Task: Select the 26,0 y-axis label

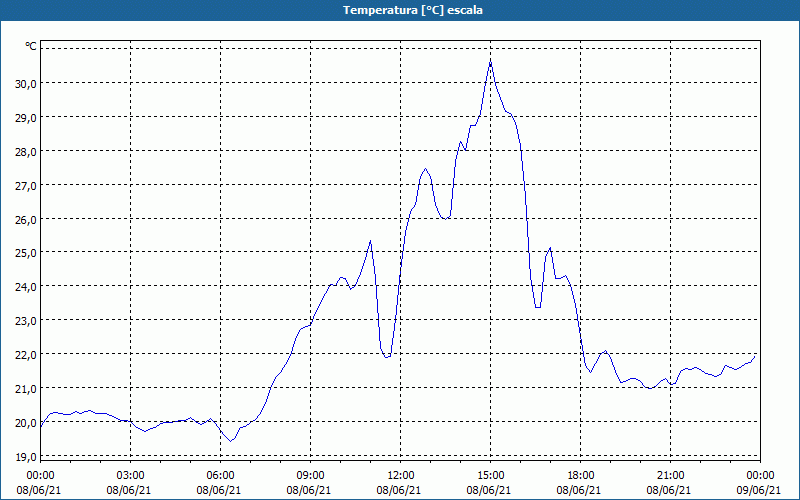Action: (26, 219)
